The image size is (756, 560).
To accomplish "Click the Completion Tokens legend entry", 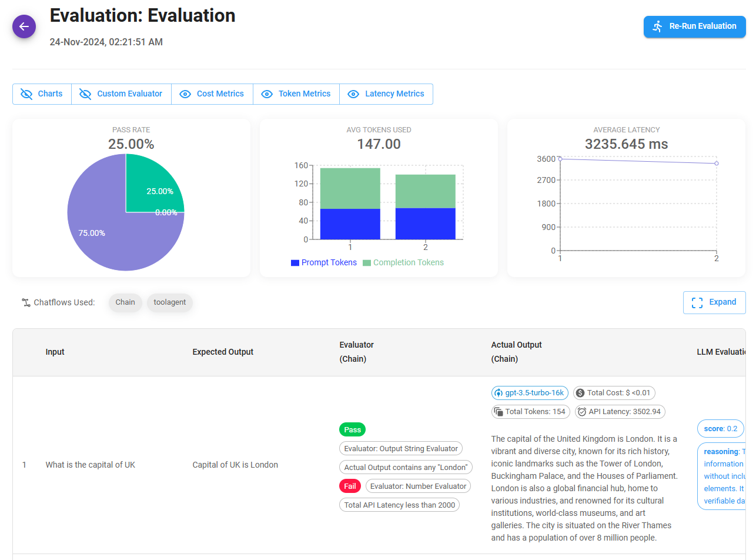I will pyautogui.click(x=403, y=263).
